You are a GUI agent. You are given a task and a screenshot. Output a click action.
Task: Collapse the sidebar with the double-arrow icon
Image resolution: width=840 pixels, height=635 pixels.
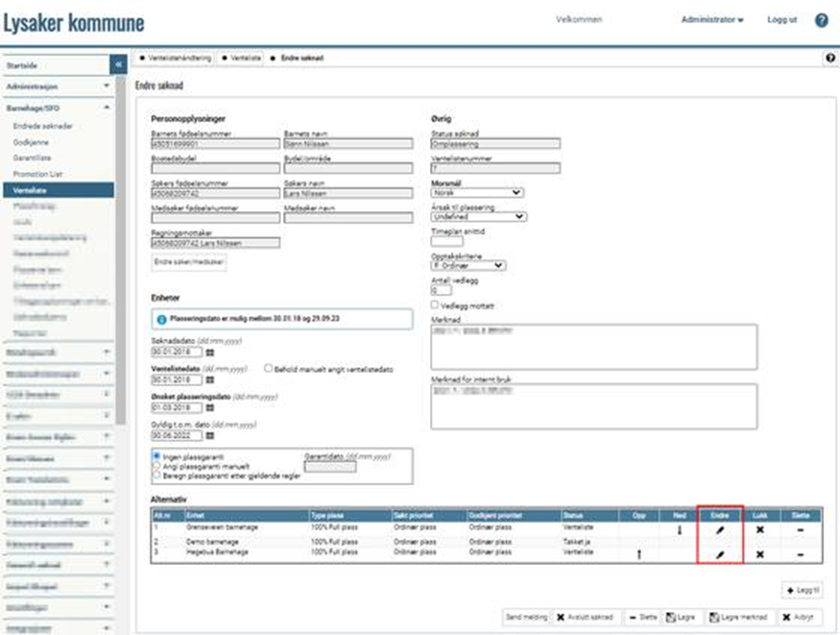click(120, 64)
